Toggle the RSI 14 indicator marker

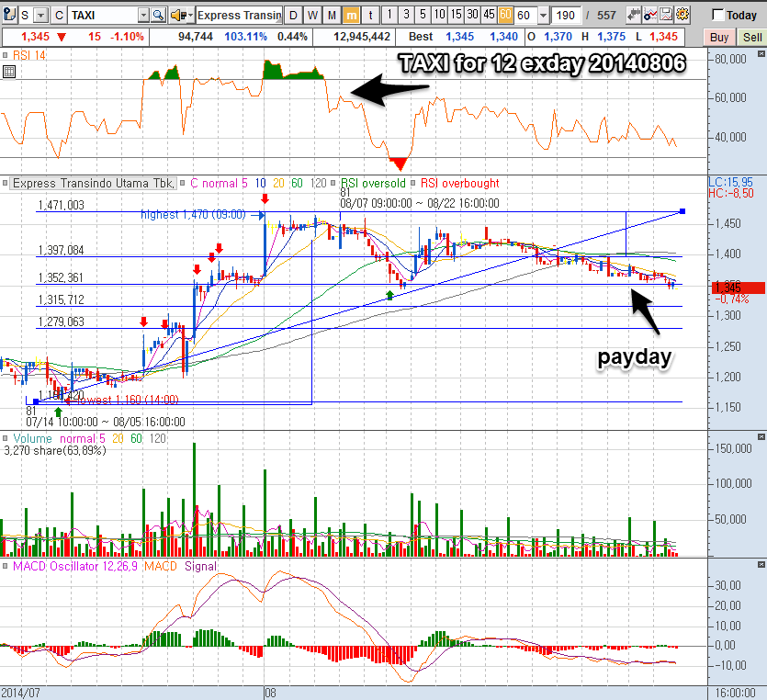point(5,56)
